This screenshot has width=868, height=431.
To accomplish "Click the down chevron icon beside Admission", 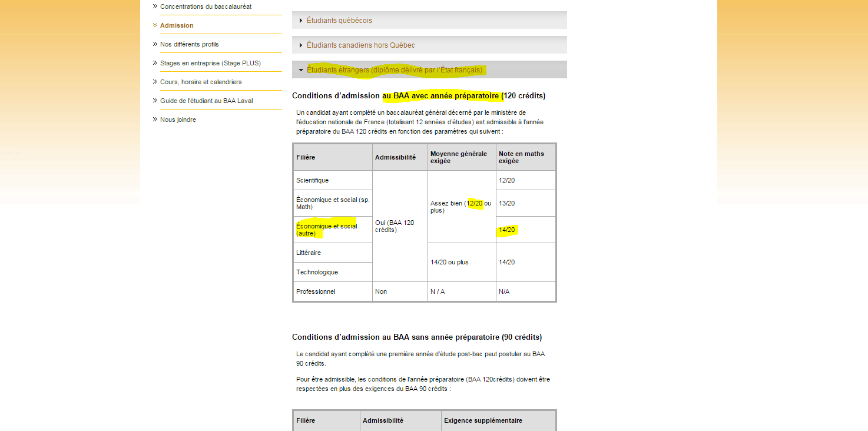I will click(x=154, y=25).
